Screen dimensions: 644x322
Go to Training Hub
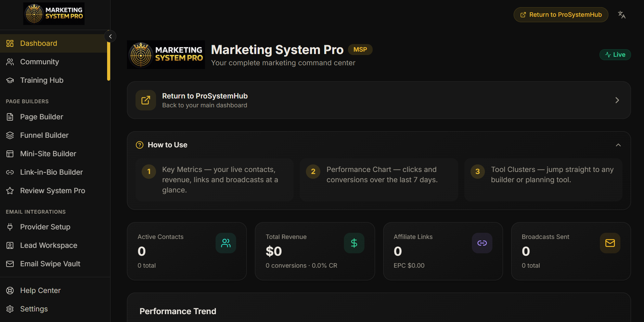pyautogui.click(x=54, y=80)
